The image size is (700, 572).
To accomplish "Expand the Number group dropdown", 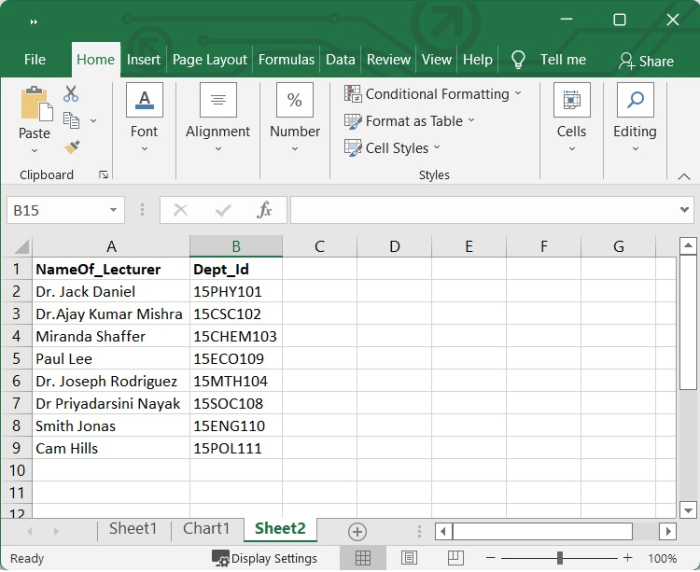I will pos(294,149).
